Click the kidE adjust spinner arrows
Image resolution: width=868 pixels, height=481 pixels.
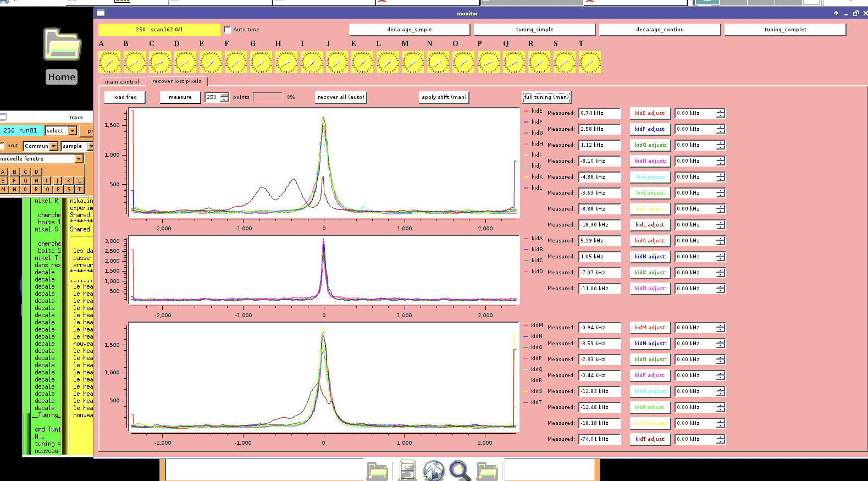[720, 113]
